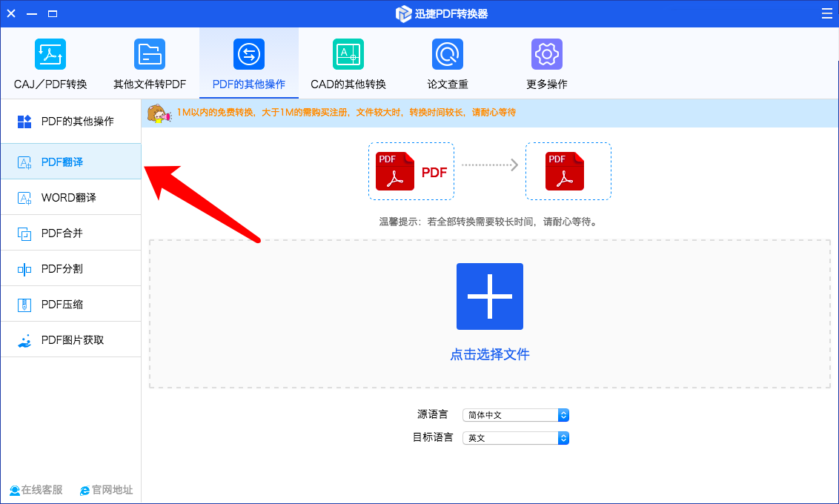The image size is (839, 504).
Task: Click the 迅捷PDF转换器 logo in title bar
Action: pos(403,14)
